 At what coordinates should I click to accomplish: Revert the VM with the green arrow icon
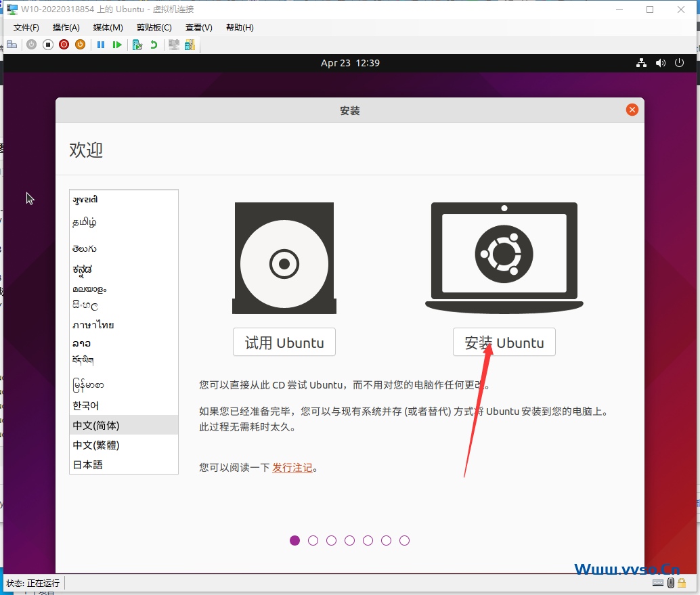point(154,44)
